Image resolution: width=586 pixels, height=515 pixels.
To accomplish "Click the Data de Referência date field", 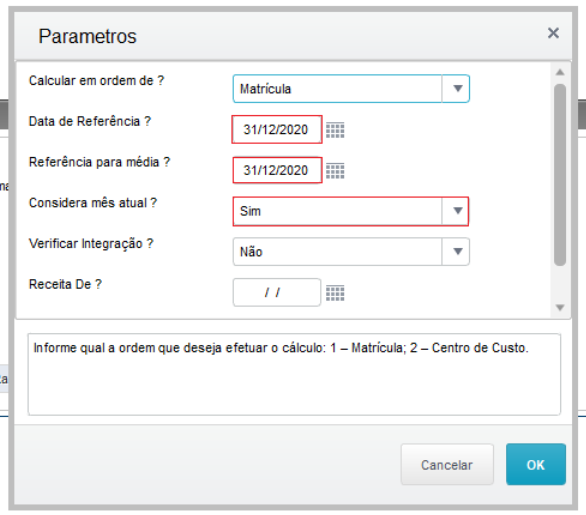I will pos(277,129).
